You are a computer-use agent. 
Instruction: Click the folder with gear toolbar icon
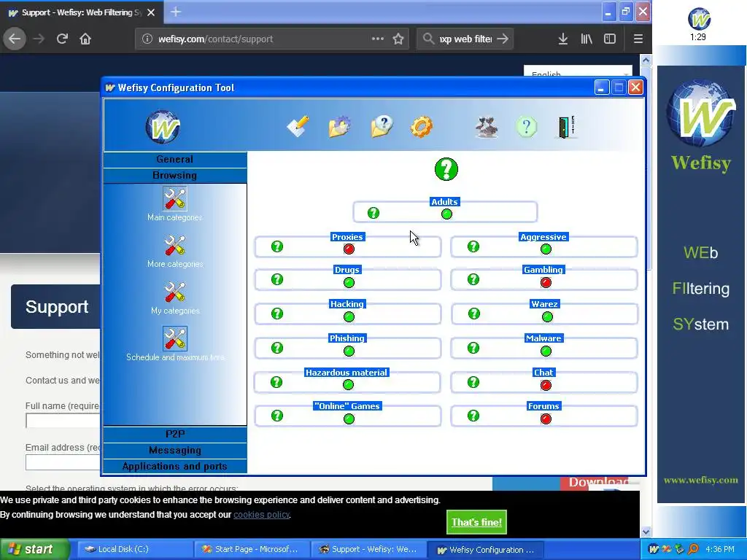coord(340,127)
